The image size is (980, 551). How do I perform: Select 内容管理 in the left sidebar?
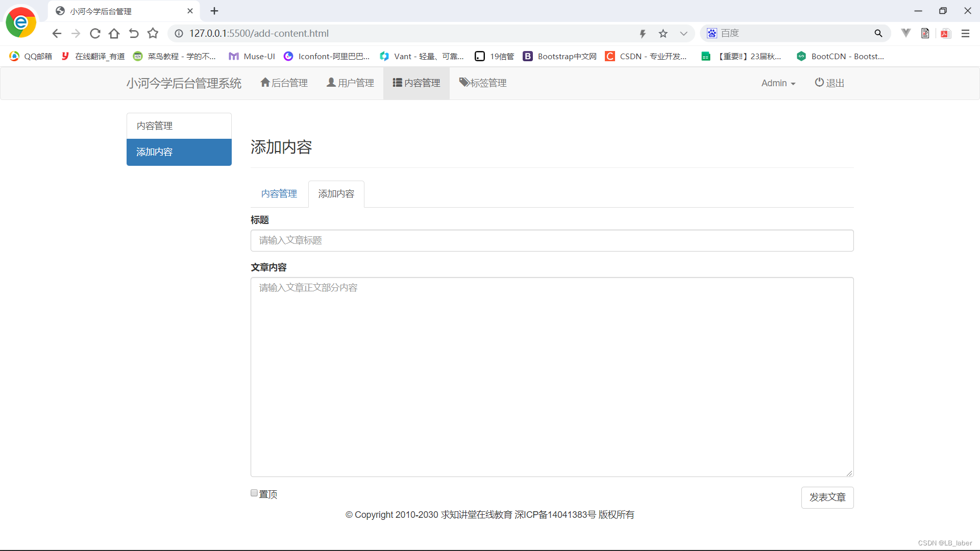coord(179,126)
